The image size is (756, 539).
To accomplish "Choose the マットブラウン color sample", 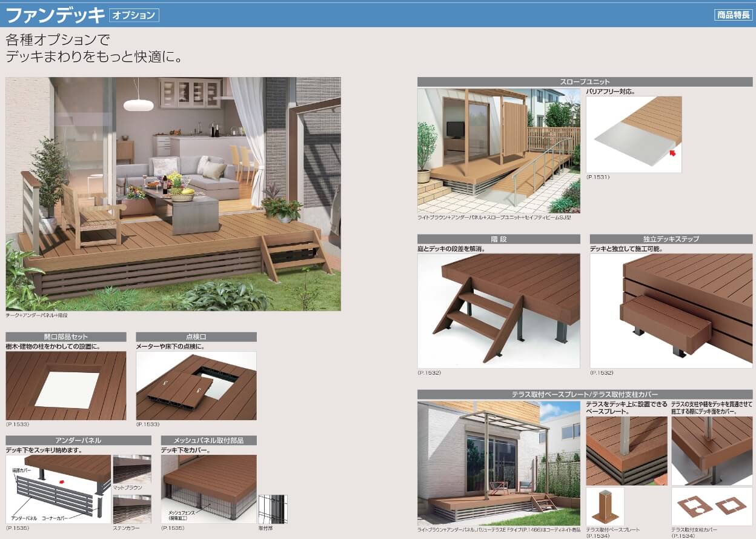I will click(132, 469).
